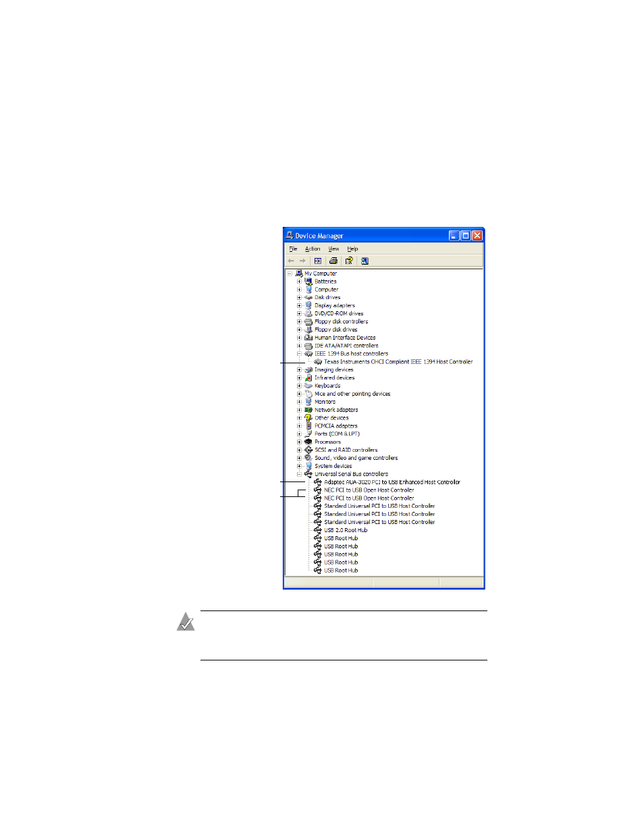Click the Adaptec AUA-3020 USB device icon
The image size is (644, 834).
tap(318, 482)
